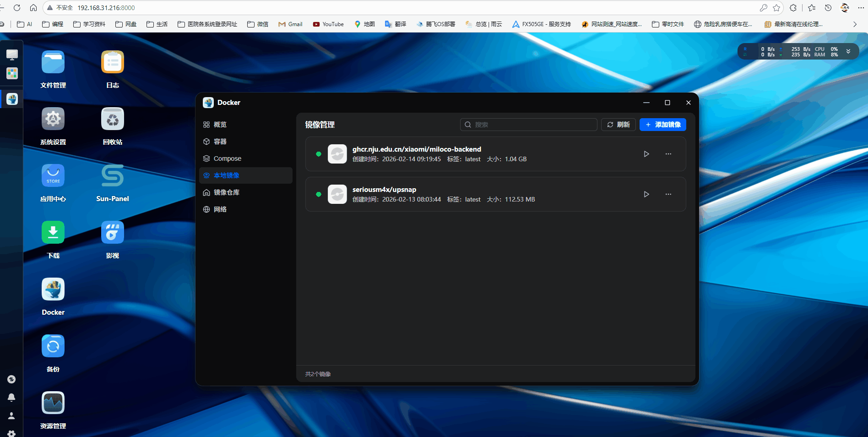Open the FX505GE - 服务支持 bookmark
The image size is (868, 437).
click(542, 24)
